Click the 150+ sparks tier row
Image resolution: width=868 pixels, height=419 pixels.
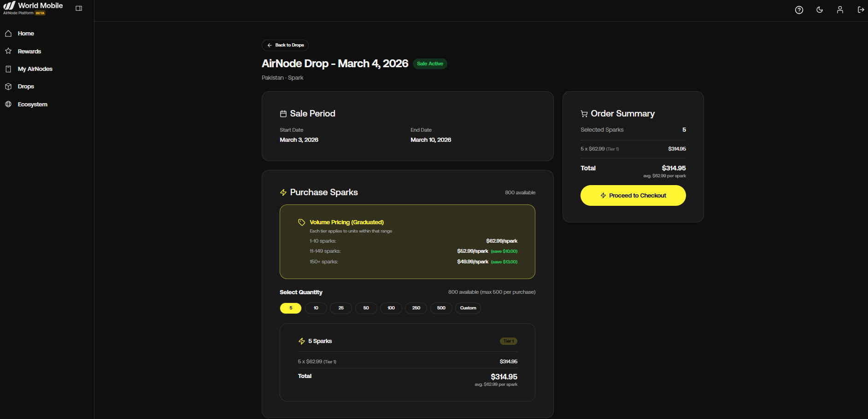click(413, 262)
